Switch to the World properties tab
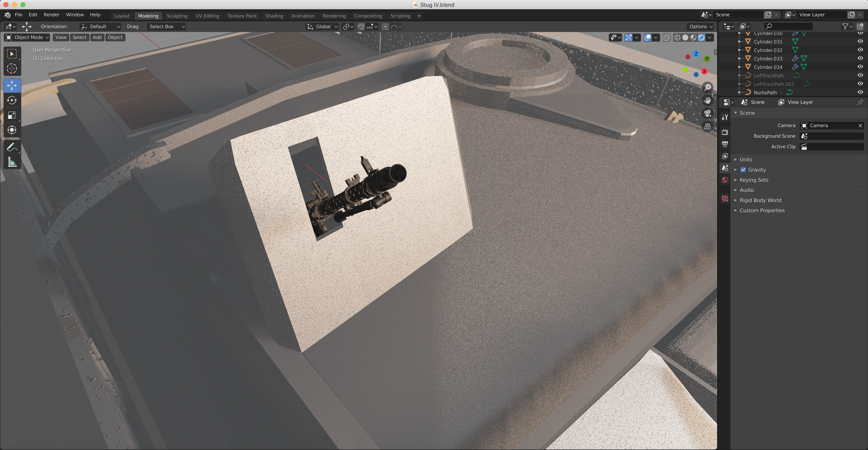Screen dimensions: 868x450 (x=725, y=180)
